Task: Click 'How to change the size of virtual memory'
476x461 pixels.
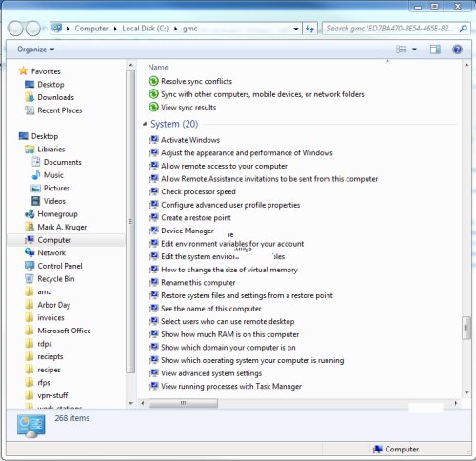Action: pos(229,270)
